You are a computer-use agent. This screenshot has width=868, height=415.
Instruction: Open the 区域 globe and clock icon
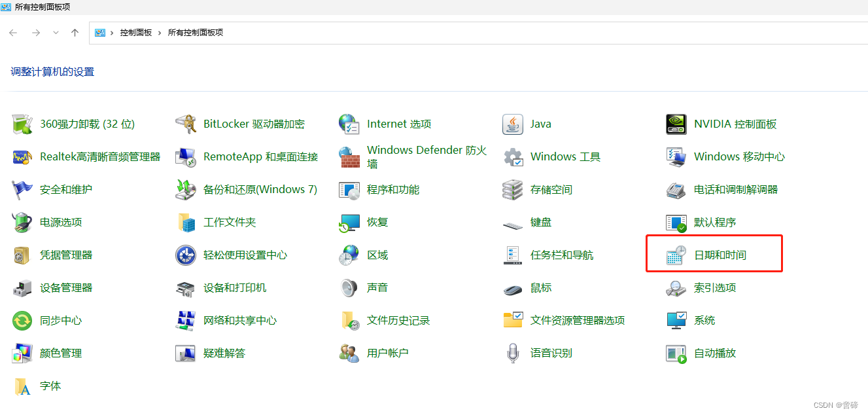(349, 255)
